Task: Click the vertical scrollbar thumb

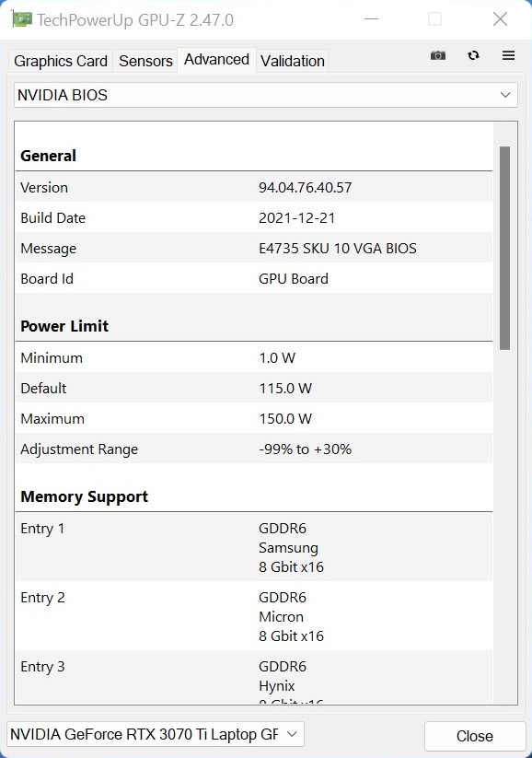Action: [x=505, y=248]
